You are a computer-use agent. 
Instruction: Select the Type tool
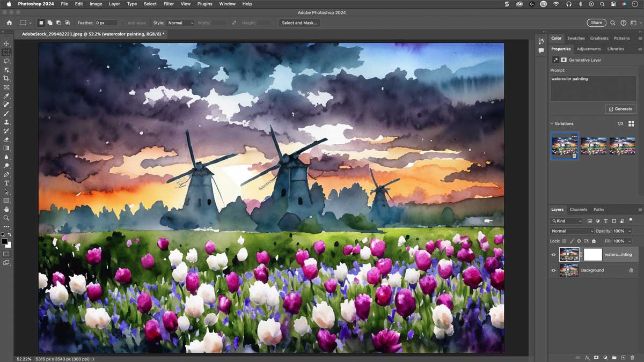tap(6, 183)
